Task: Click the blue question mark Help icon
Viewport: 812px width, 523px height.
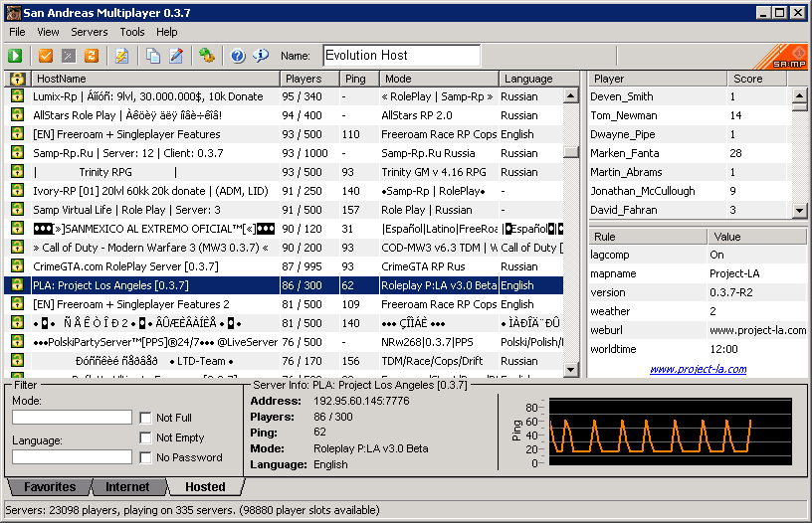Action: 238,56
